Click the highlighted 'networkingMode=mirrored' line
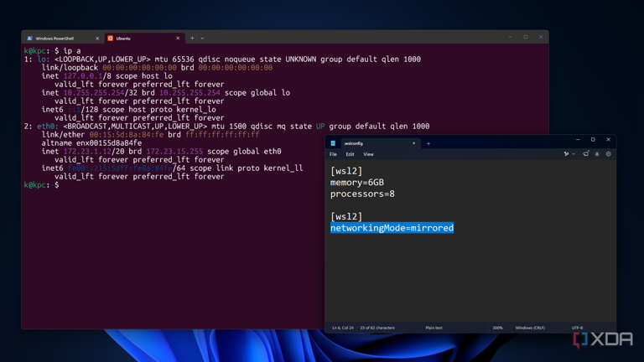The image size is (644, 362). [x=392, y=228]
